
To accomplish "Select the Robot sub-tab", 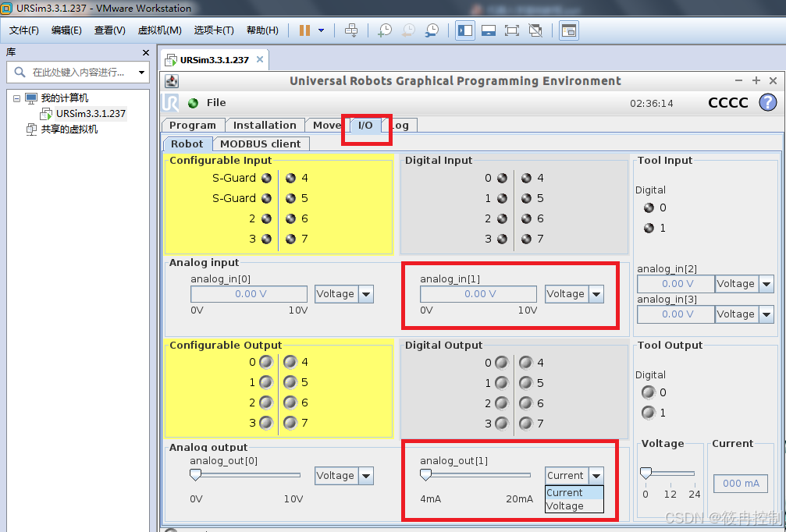I will 187,144.
